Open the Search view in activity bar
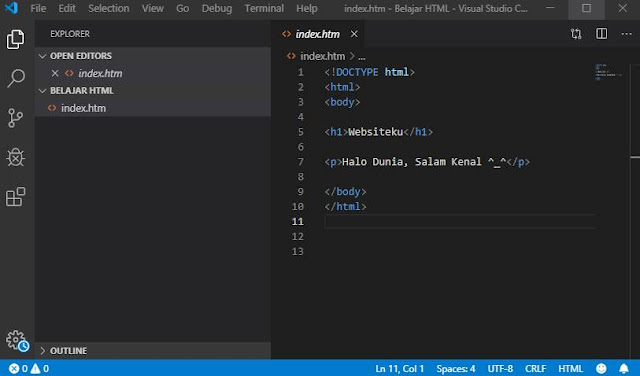 tap(16, 78)
